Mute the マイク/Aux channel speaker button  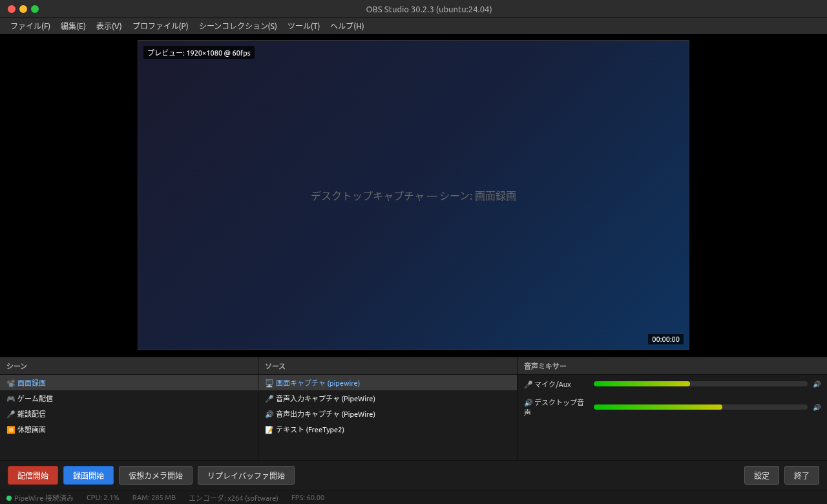(817, 384)
